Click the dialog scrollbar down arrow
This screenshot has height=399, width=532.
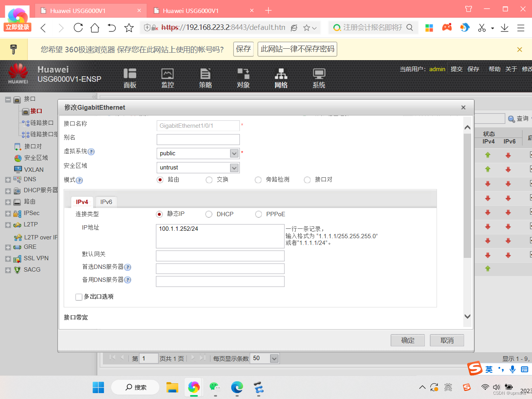[x=467, y=316]
